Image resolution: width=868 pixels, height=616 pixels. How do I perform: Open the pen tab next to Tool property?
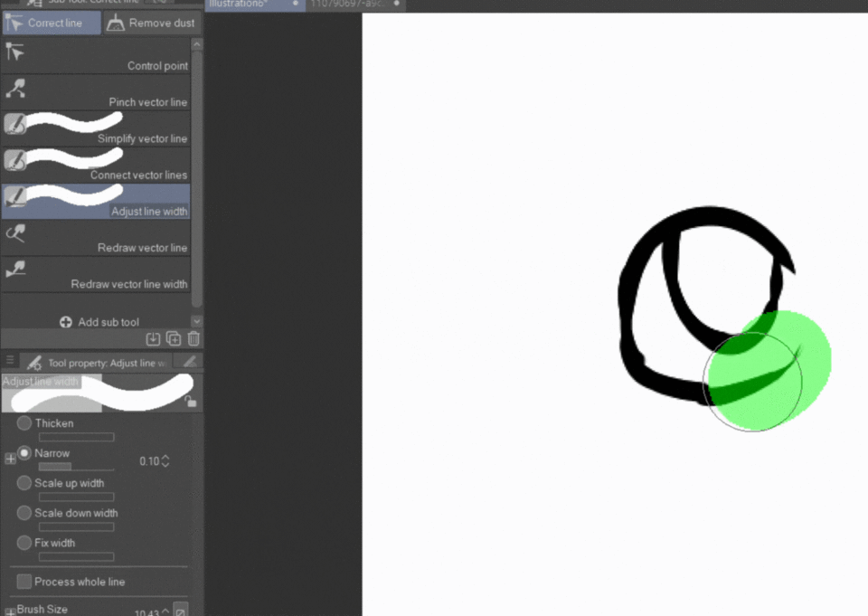point(189,362)
